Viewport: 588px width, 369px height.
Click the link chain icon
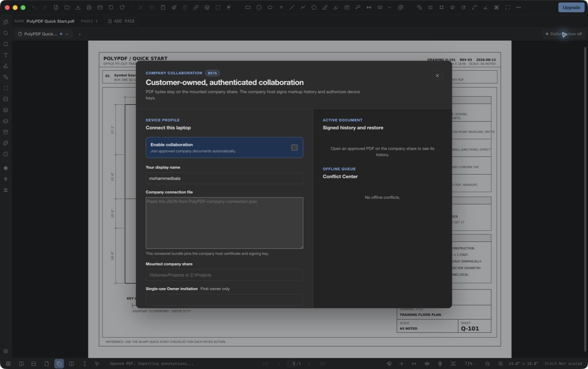point(196,8)
